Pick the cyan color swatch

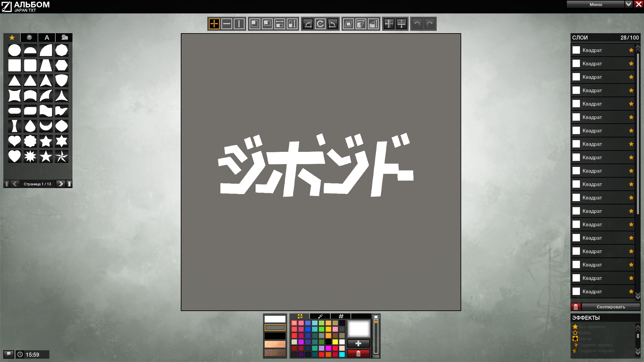342,354
